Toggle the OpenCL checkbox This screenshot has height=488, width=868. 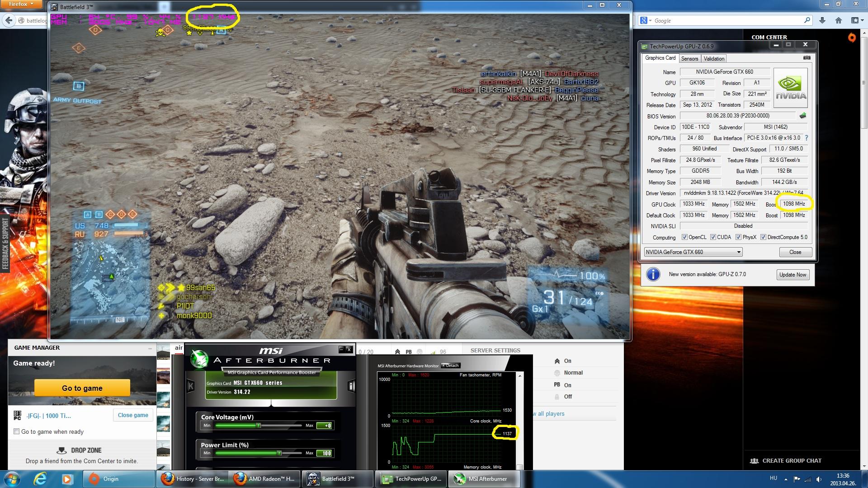tap(684, 237)
